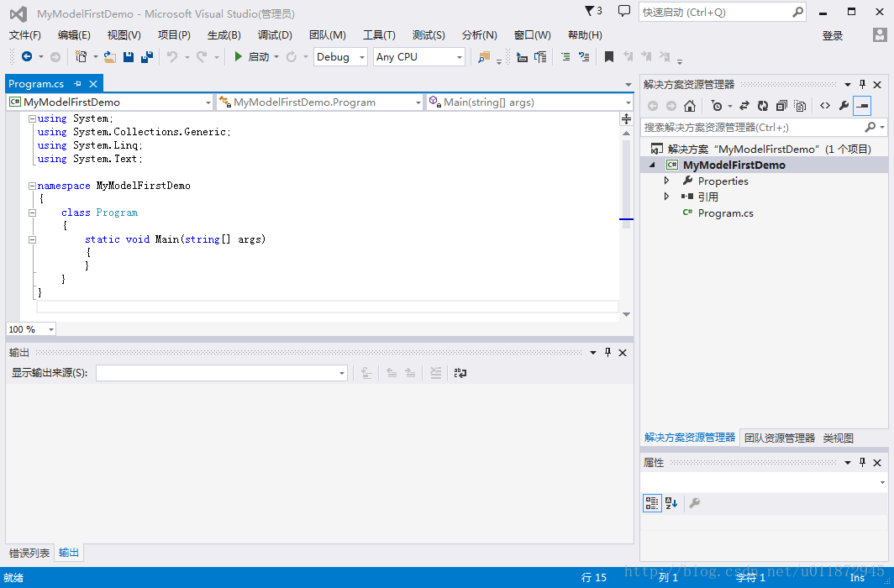Click the Categorized view icon in Properties panel
Image resolution: width=894 pixels, height=588 pixels.
652,503
